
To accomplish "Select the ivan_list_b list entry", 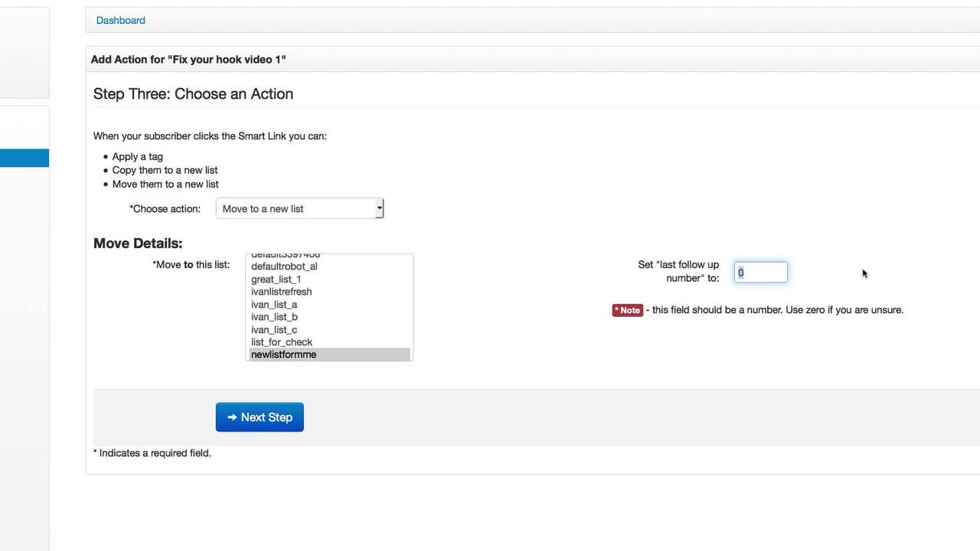I will coord(274,317).
